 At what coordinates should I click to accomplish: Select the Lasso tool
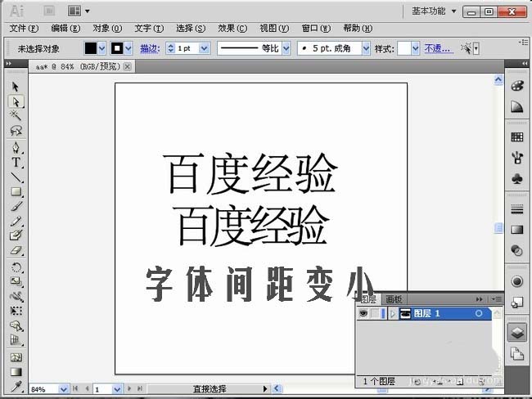[16, 131]
